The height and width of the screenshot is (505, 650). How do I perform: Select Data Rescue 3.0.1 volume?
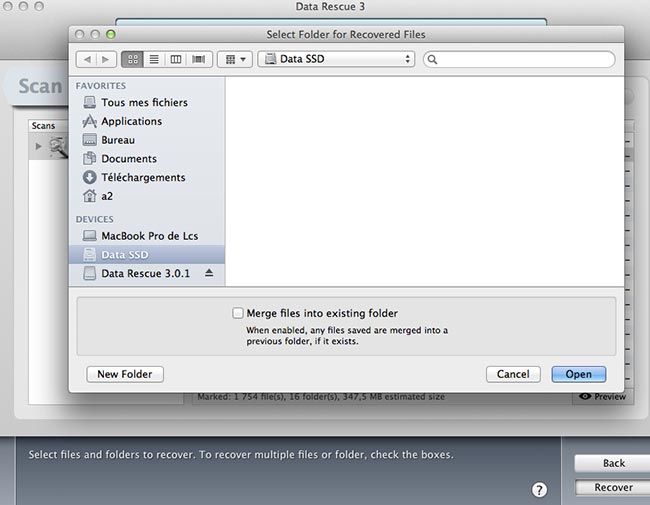pos(147,273)
